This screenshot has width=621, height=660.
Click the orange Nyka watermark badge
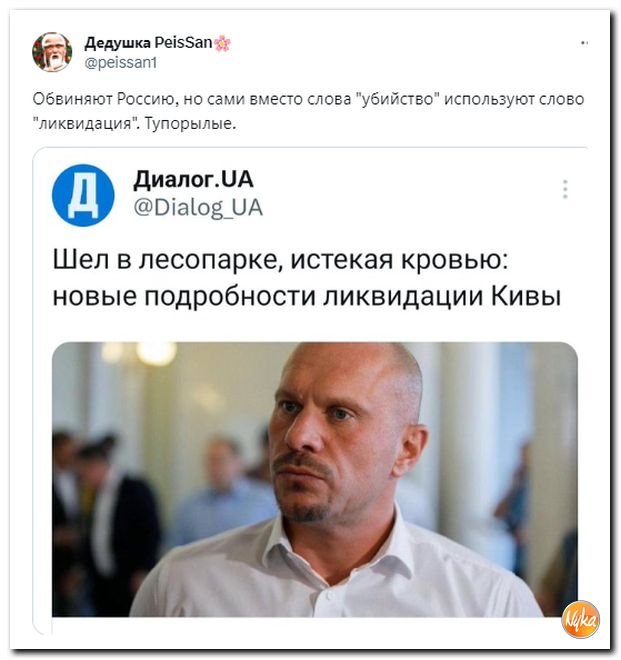581,619
